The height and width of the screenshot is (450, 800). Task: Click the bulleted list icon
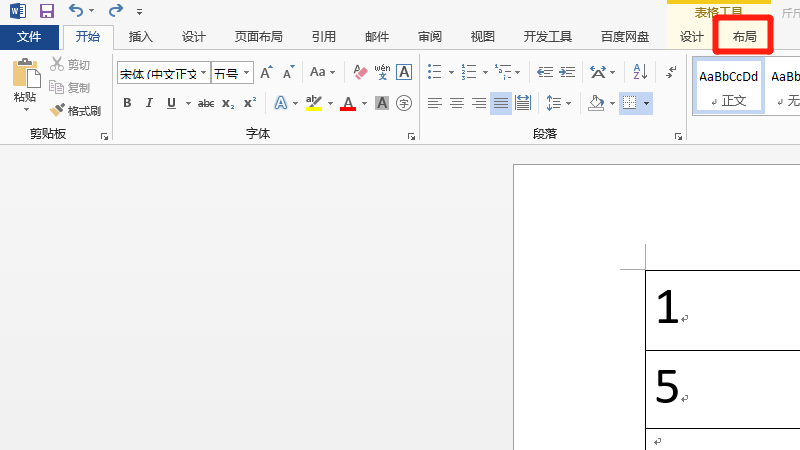(434, 72)
